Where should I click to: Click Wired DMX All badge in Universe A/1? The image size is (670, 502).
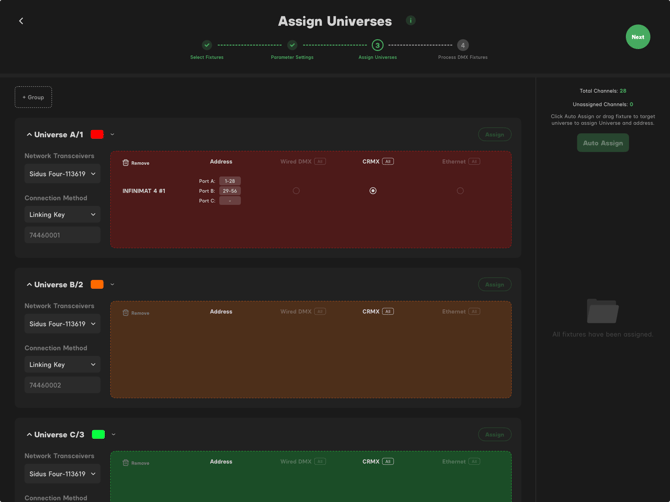tap(320, 161)
